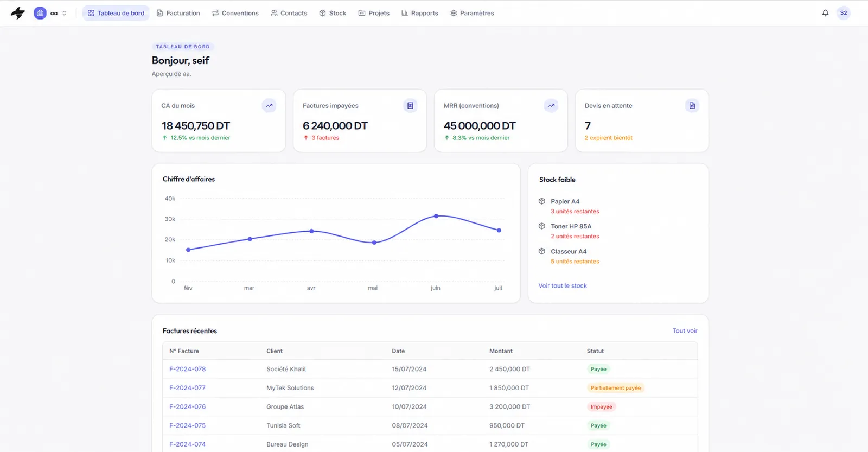
Task: Select the avr data point on the chart
Action: click(x=311, y=231)
